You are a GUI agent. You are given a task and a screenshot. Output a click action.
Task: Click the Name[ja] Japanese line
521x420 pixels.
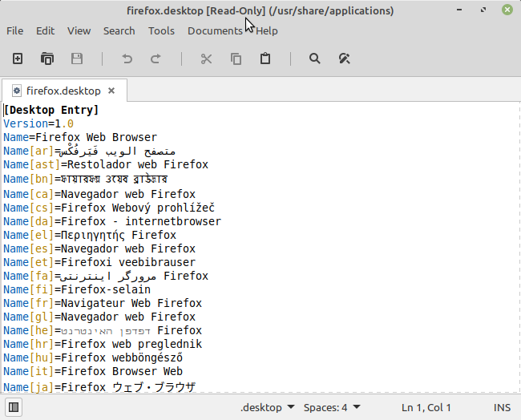pos(99,387)
